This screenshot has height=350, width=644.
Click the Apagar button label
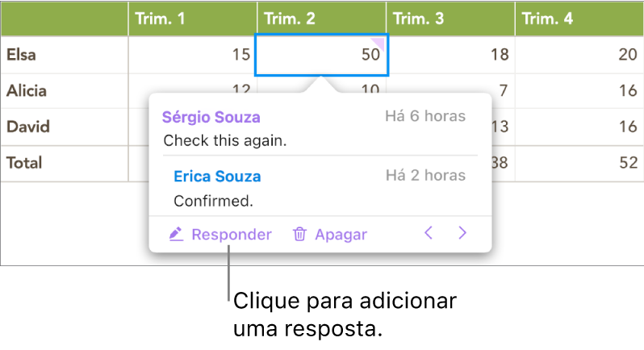[x=341, y=235]
